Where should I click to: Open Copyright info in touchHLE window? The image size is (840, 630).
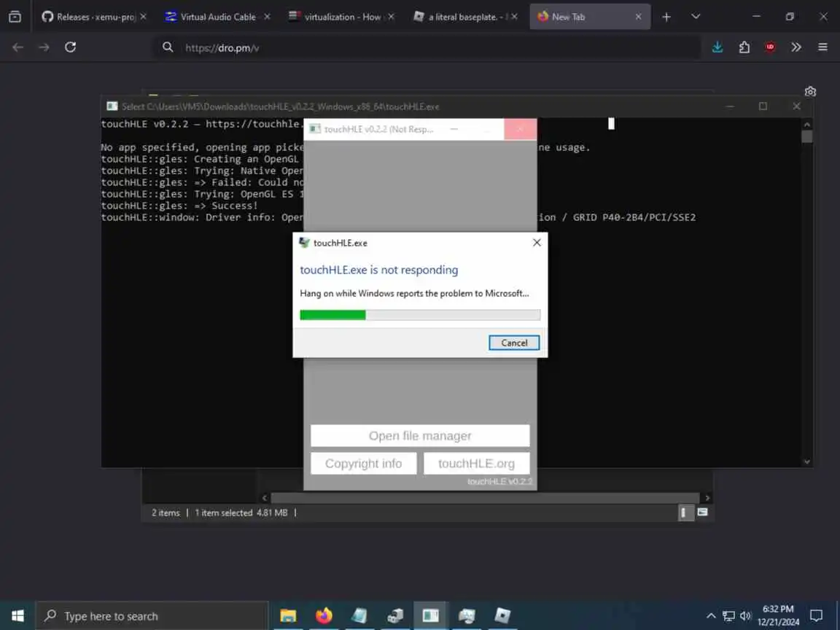point(363,464)
